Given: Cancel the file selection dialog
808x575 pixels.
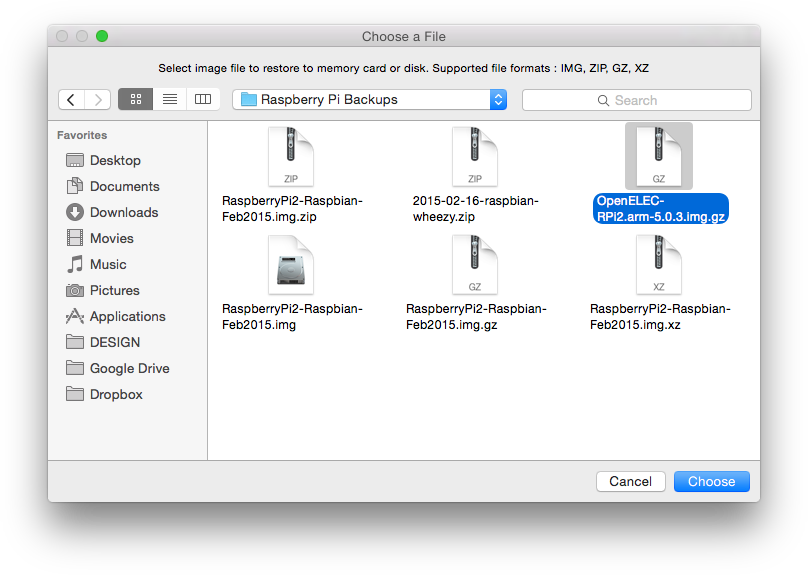Looking at the screenshot, I should tap(631, 481).
